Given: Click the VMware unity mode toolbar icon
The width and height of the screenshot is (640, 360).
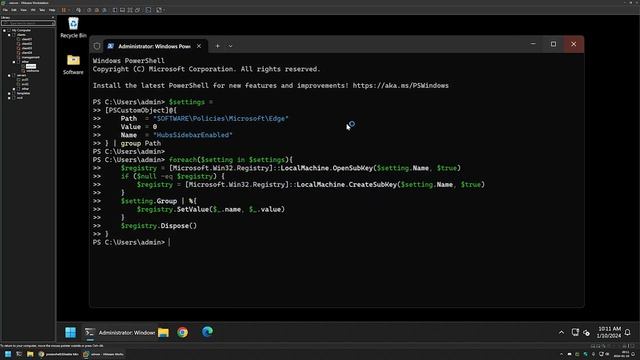Looking at the screenshot, I should (x=138, y=10).
